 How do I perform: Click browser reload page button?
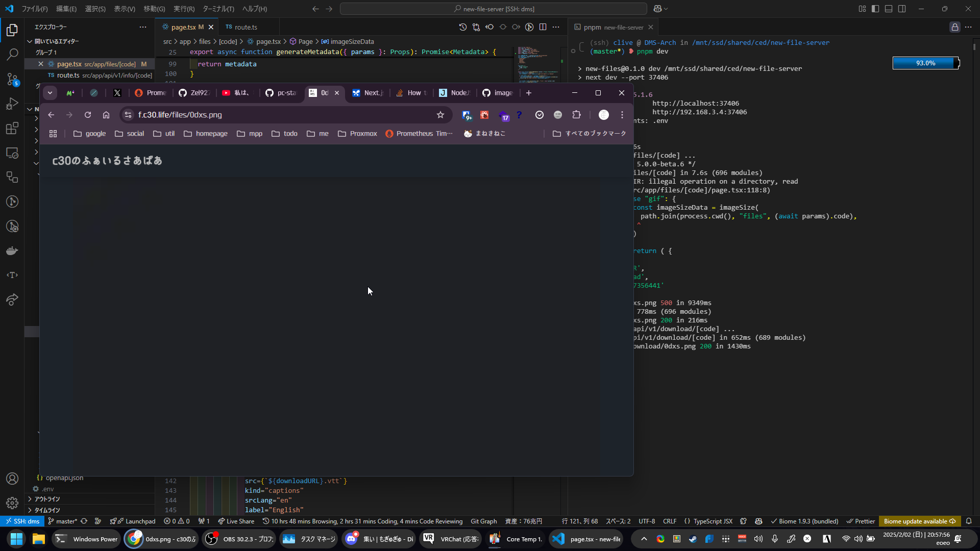[x=88, y=115]
